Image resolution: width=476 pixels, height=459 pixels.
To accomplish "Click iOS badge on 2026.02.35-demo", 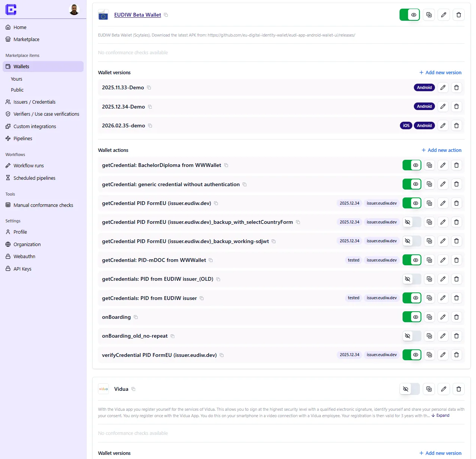I will (x=406, y=125).
